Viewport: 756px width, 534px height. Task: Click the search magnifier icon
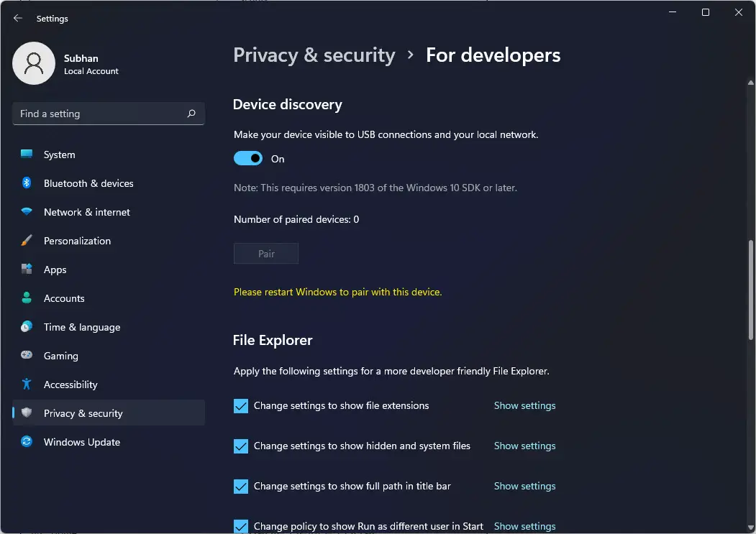191,114
